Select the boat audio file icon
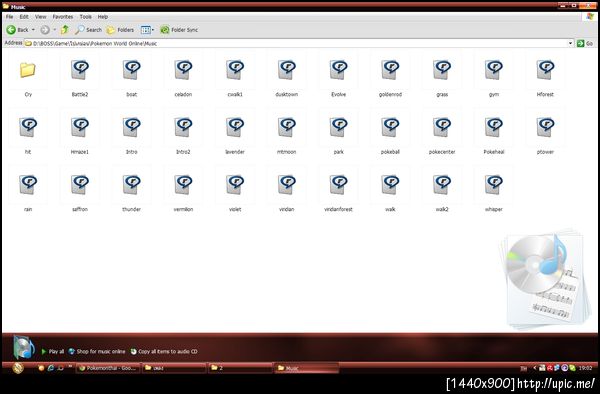Image resolution: width=600 pixels, height=394 pixels. (132, 70)
